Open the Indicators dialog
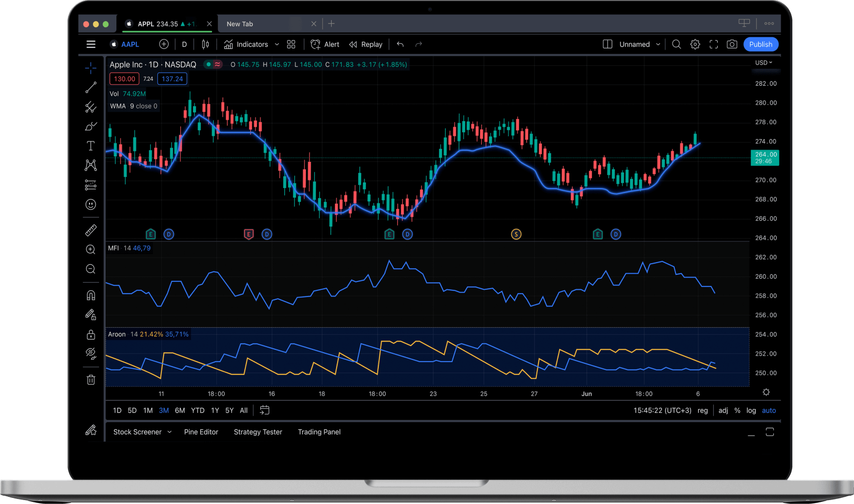This screenshot has height=504, width=854. (246, 45)
